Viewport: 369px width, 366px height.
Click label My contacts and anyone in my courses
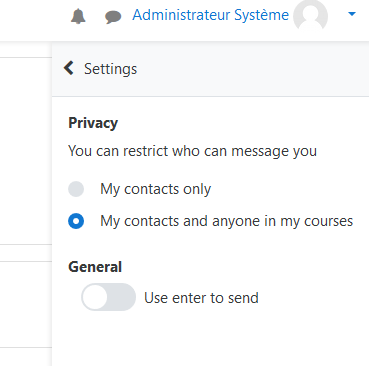coord(227,221)
